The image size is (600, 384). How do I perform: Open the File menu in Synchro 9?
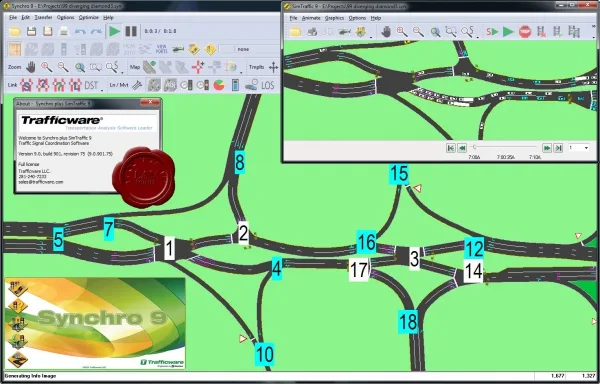coord(13,18)
